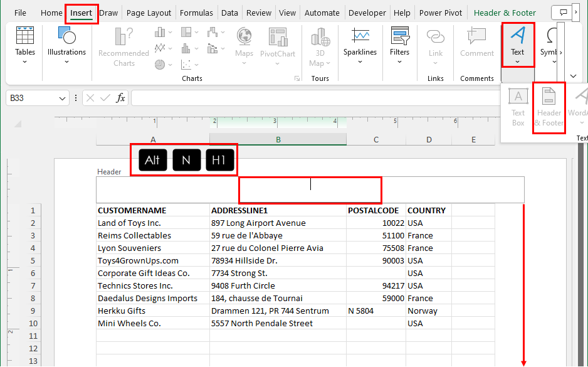Click the left header section box
The image size is (588, 367).
point(167,190)
